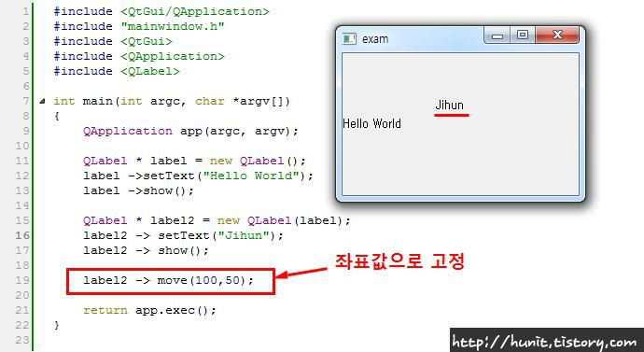Click the 'return app.exec();' code line

tap(149, 310)
